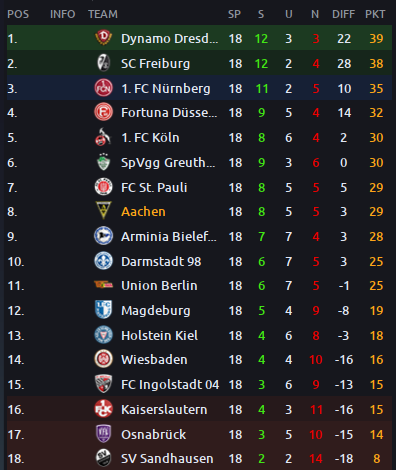This screenshot has width=396, height=470.
Task: Open the highlighted Aachen team link
Action: click(x=143, y=212)
